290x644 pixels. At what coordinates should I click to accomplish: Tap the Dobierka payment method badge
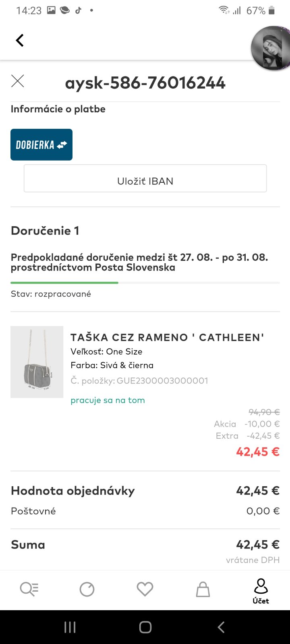click(x=41, y=144)
